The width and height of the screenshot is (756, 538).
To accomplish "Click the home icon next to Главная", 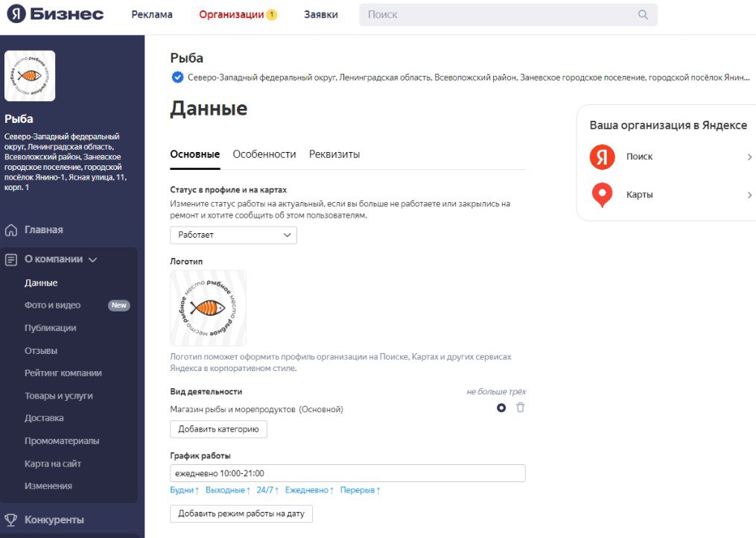I will pos(11,230).
